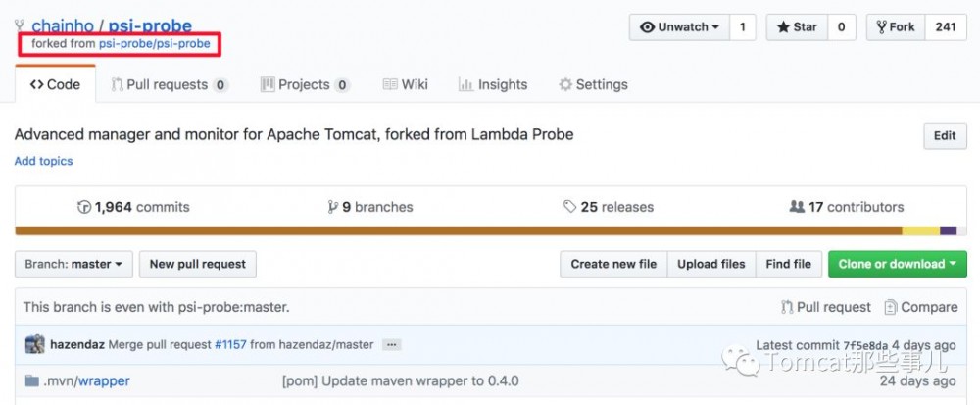Screen dimensions: 980x405
Task: Click the Settings gear icon
Action: (x=565, y=85)
